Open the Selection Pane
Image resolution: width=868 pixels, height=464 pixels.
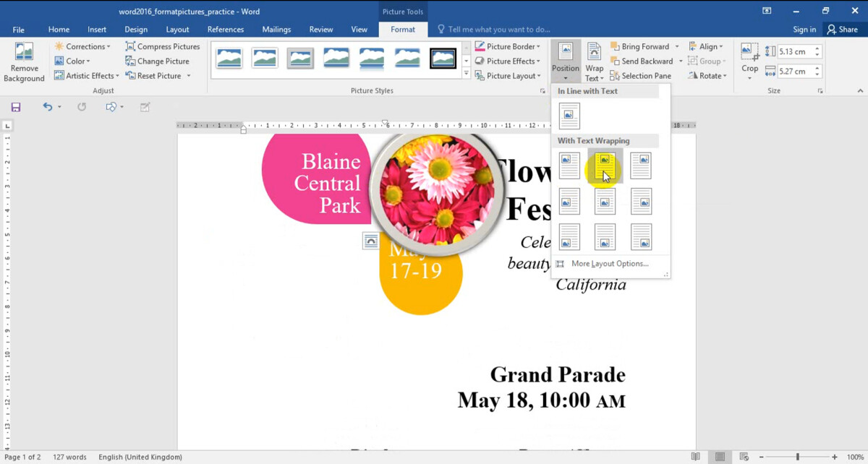point(640,75)
